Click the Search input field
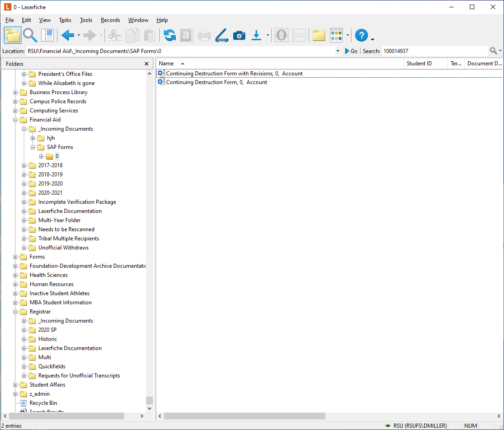The height and width of the screenshot is (430, 504). [435, 51]
